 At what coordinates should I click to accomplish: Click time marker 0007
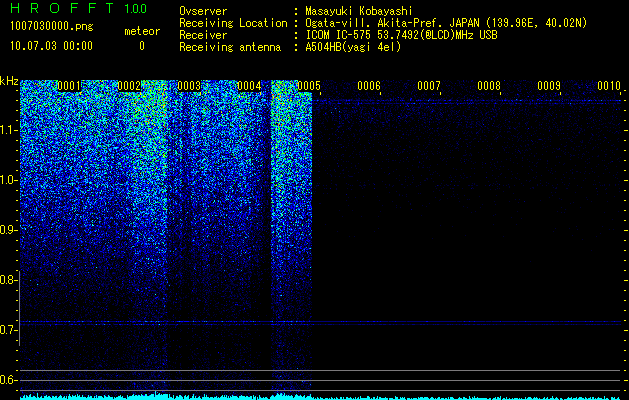coord(429,86)
